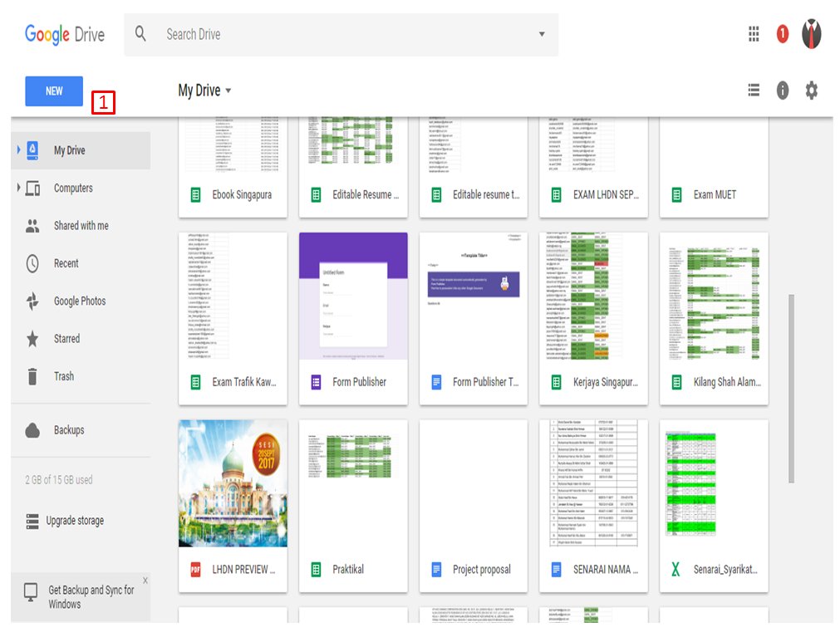Click your account avatar
Image resolution: width=840 pixels, height=637 pixels.
point(810,34)
